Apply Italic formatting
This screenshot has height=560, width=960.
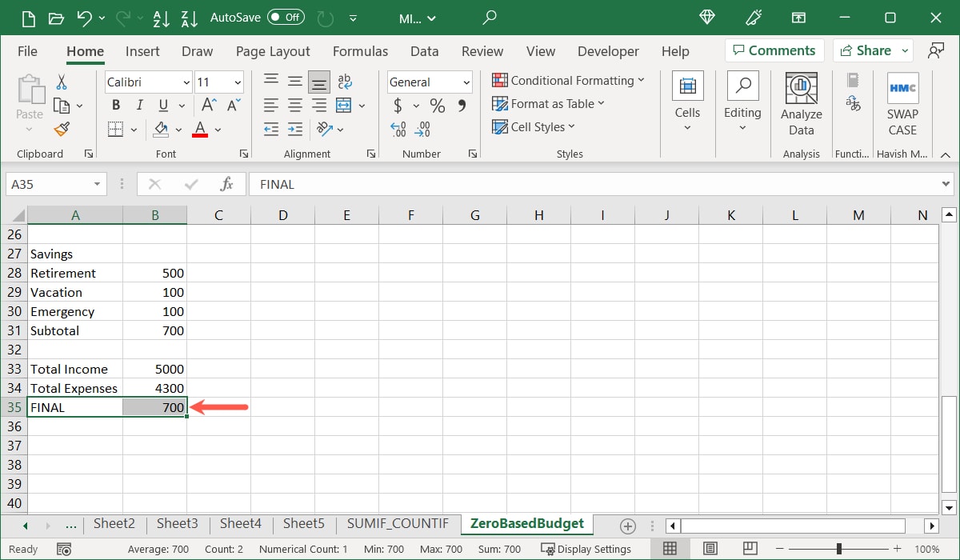point(140,105)
